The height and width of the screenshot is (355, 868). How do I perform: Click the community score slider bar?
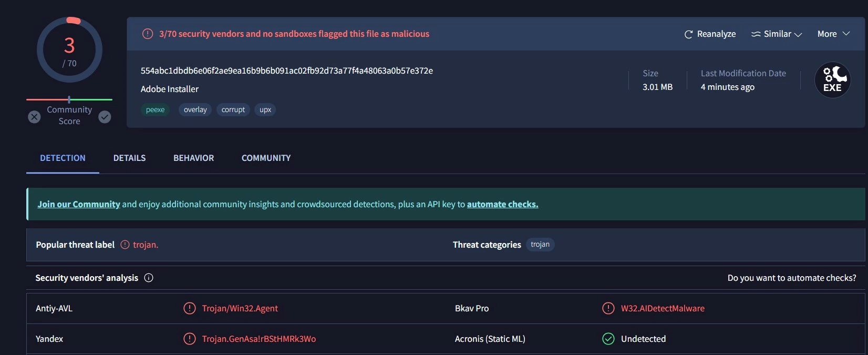[69, 99]
